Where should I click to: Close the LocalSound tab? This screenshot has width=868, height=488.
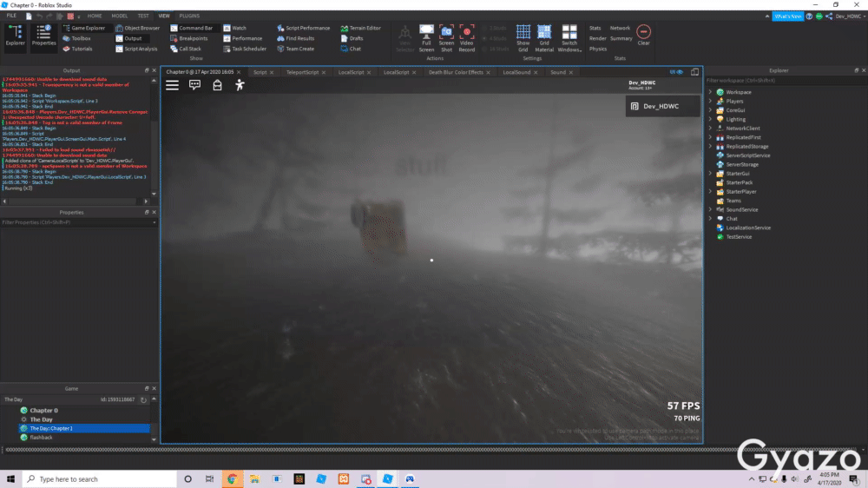click(536, 73)
